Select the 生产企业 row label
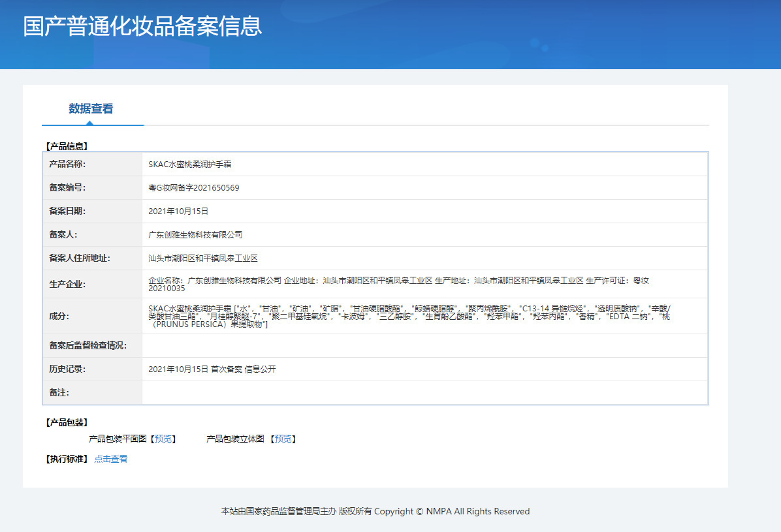The height and width of the screenshot is (532, 781). [x=67, y=284]
